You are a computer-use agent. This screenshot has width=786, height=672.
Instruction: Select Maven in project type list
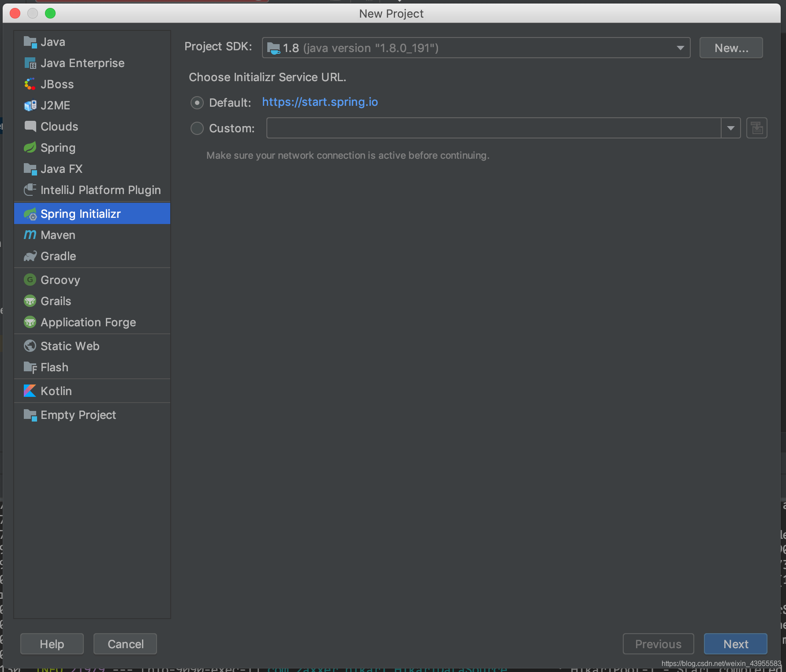pos(92,235)
